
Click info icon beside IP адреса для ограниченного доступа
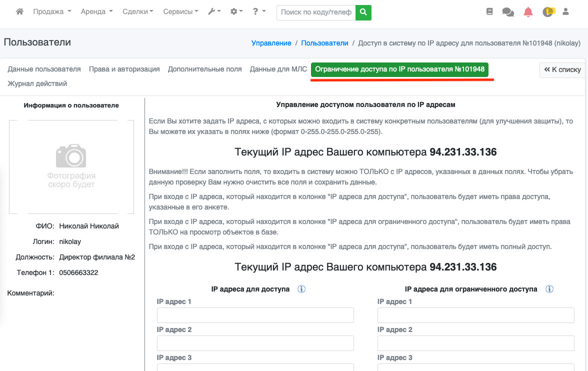[549, 289]
